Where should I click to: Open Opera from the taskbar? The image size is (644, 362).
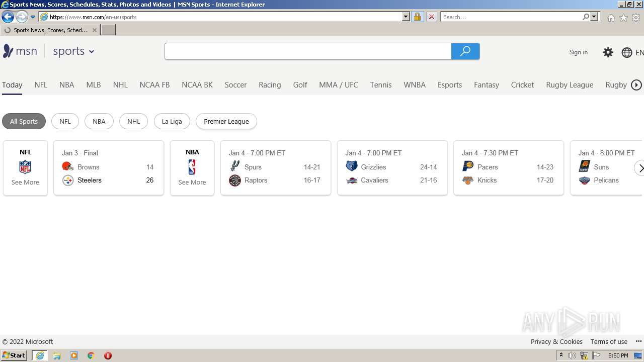(x=108, y=355)
